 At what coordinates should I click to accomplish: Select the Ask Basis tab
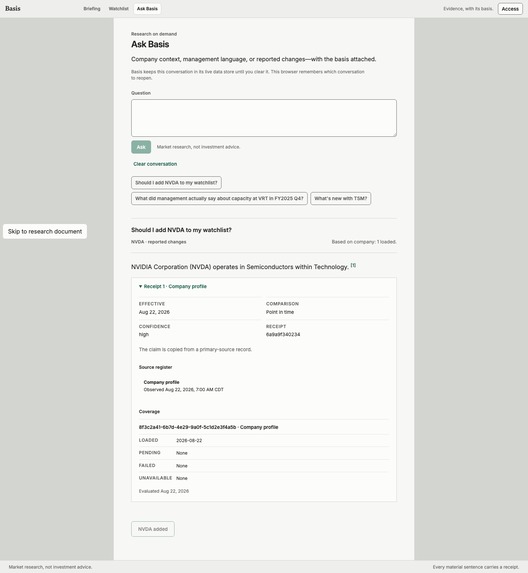click(147, 8)
